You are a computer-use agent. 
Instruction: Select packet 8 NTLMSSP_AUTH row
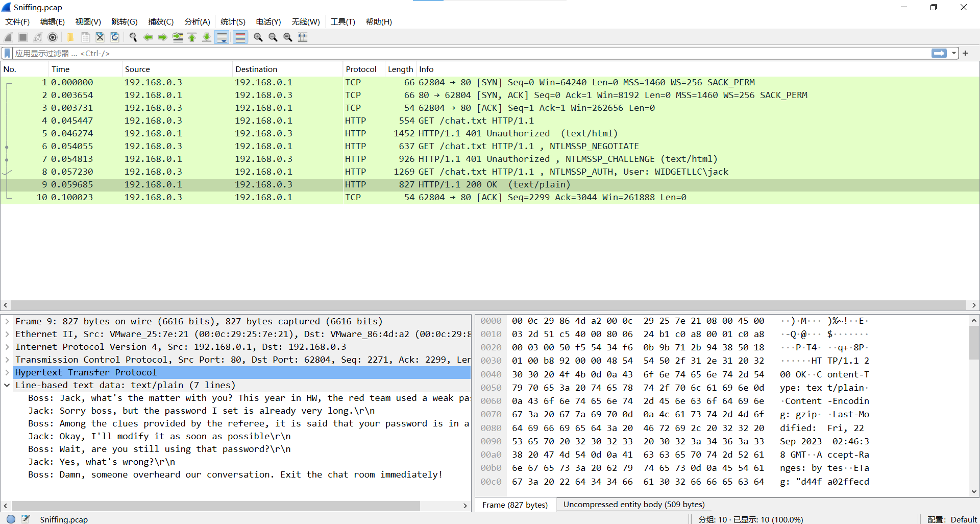[x=490, y=172]
